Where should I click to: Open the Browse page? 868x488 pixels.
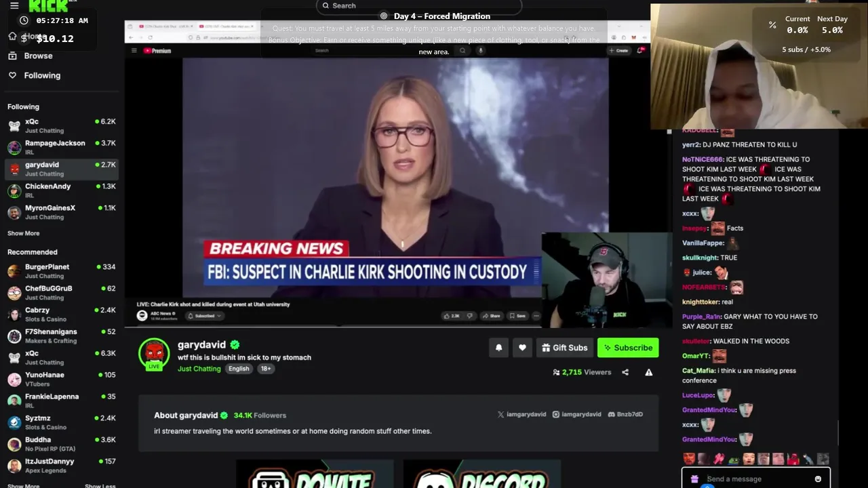click(38, 56)
